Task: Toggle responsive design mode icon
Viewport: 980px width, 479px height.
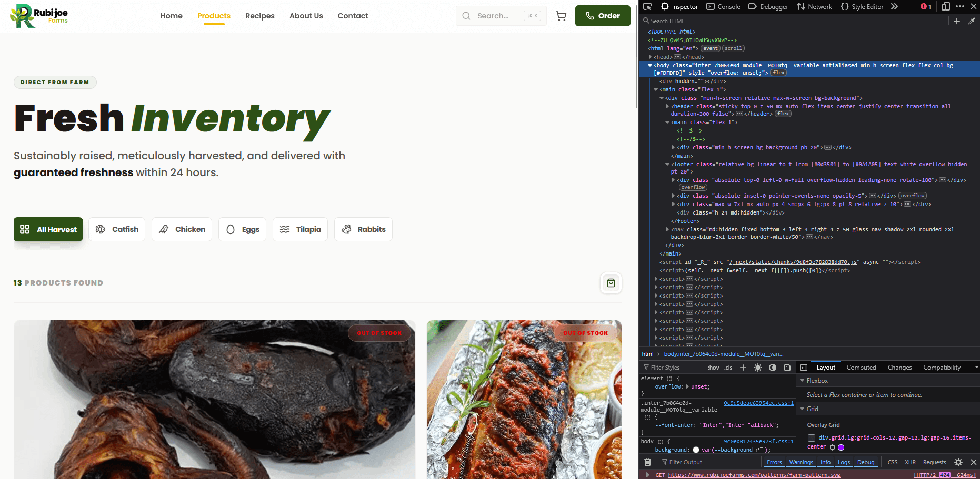Action: click(946, 6)
